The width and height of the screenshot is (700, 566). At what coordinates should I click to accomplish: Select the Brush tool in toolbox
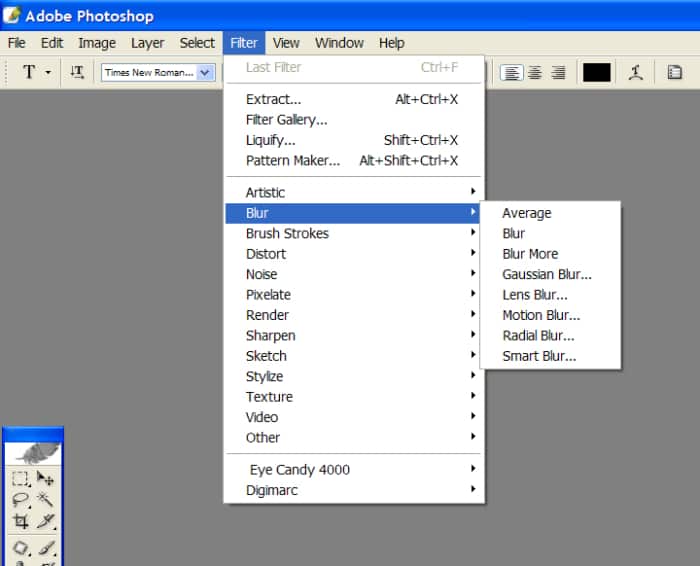pyautogui.click(x=45, y=548)
